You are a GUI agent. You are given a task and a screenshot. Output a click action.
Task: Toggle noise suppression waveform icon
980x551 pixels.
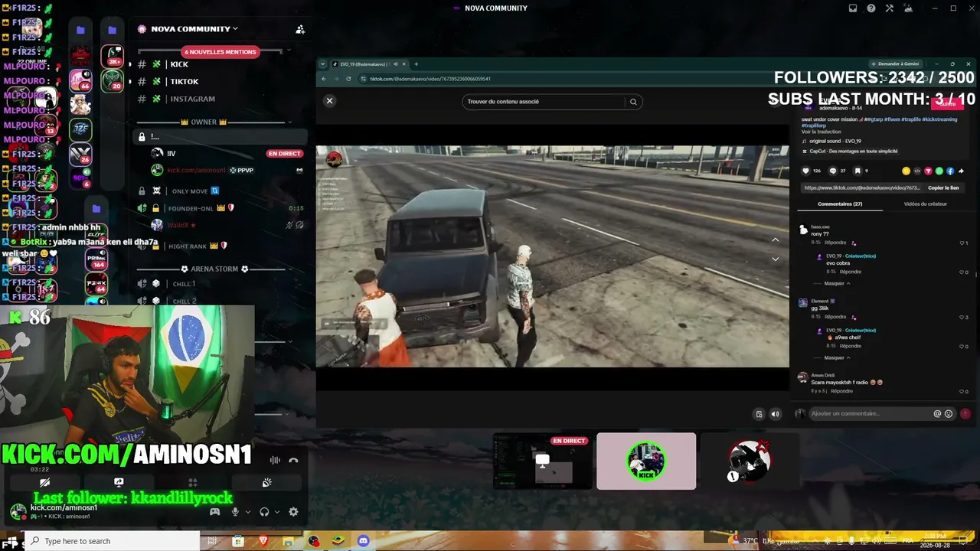pos(275,460)
